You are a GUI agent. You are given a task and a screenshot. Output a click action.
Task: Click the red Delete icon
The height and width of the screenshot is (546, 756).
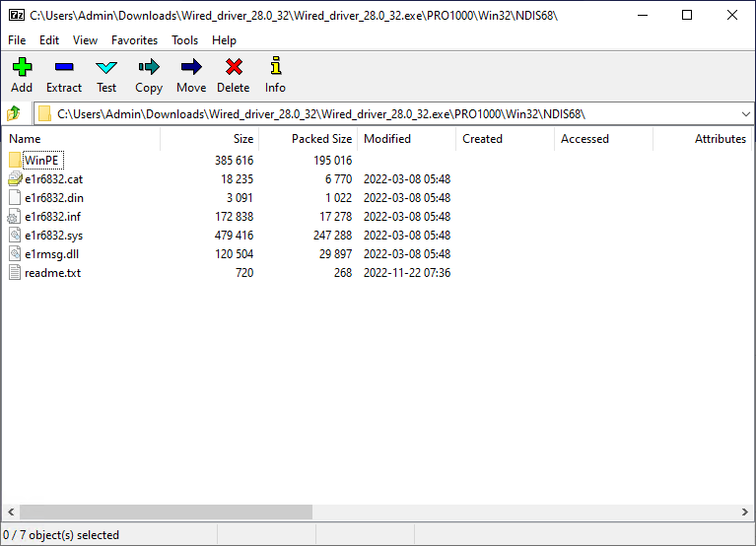click(x=234, y=68)
